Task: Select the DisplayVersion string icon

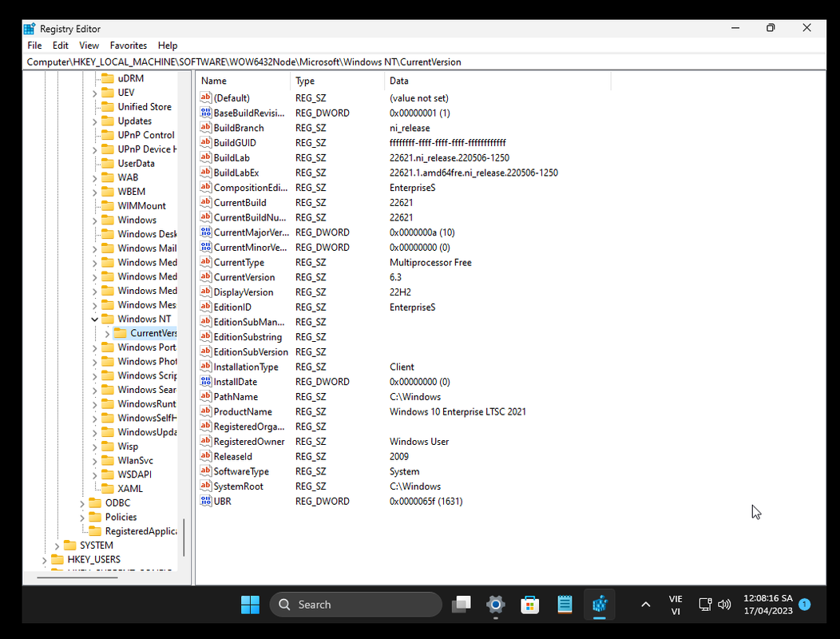Action: [206, 292]
